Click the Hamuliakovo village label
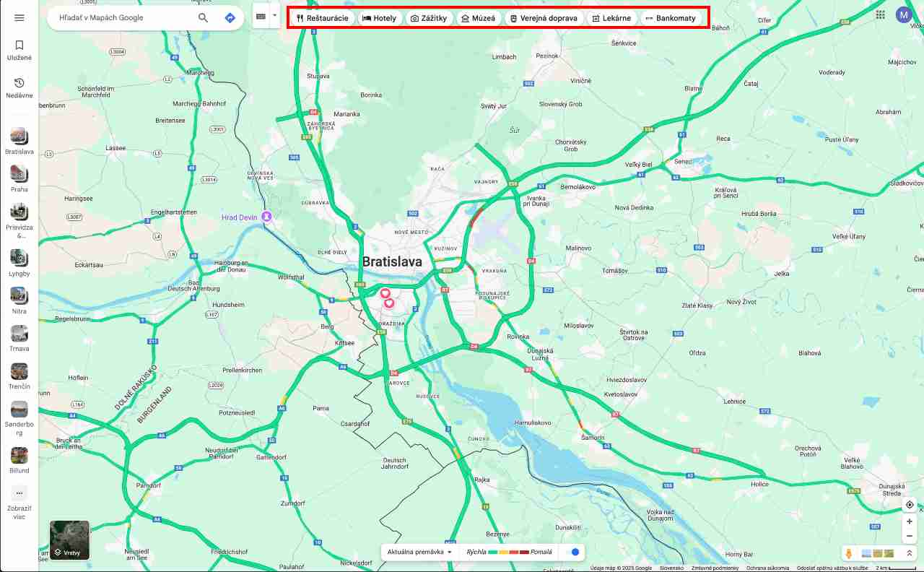924x572 pixels. coord(532,422)
